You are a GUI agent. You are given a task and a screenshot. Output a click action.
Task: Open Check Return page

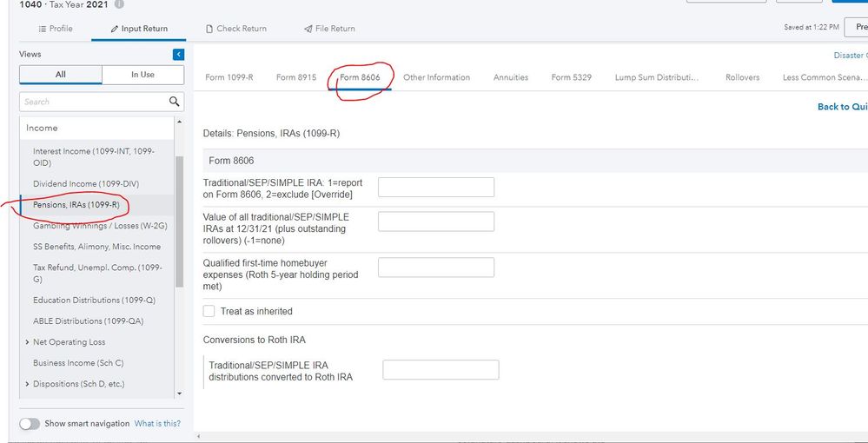pos(235,29)
